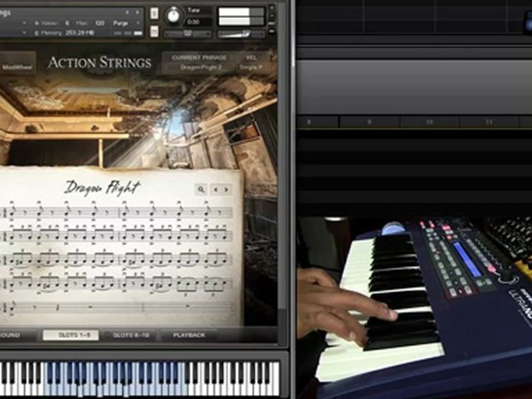The width and height of the screenshot is (532, 399).
Task: Switch to the SLOTS 6-10 tab
Action: coord(131,335)
